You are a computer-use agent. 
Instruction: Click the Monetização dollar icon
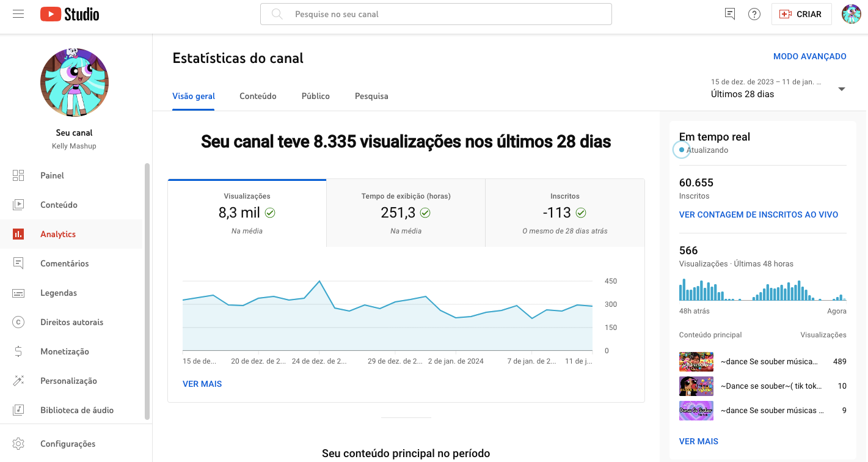pyautogui.click(x=18, y=351)
